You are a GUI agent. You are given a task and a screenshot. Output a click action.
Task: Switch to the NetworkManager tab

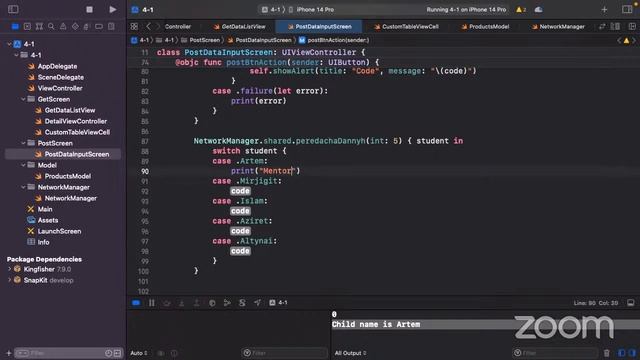coord(558,27)
